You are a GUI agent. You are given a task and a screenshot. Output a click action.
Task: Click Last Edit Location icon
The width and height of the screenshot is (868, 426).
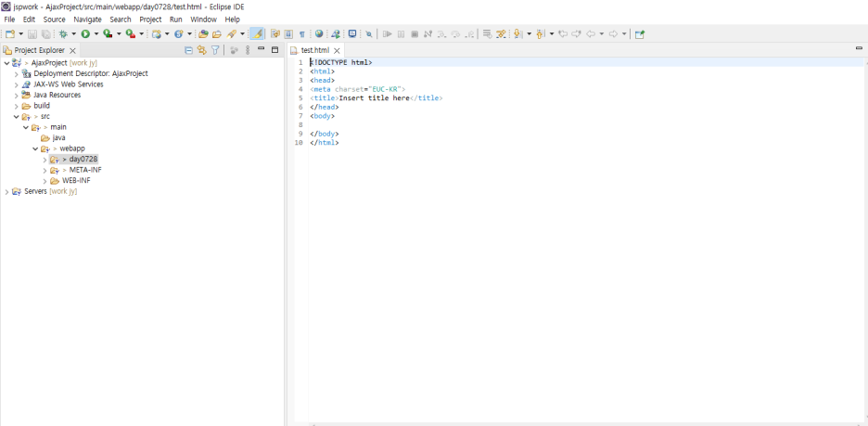[563, 33]
